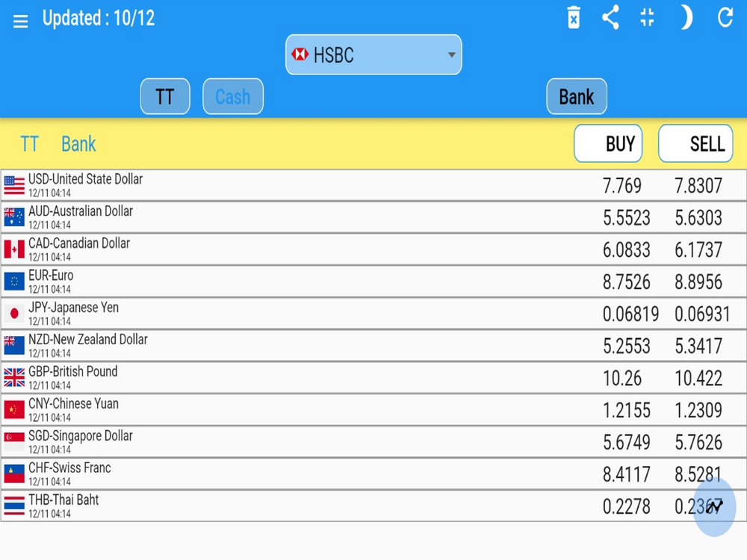The width and height of the screenshot is (747, 560).
Task: Tap TT label in yellow bar
Action: (29, 144)
